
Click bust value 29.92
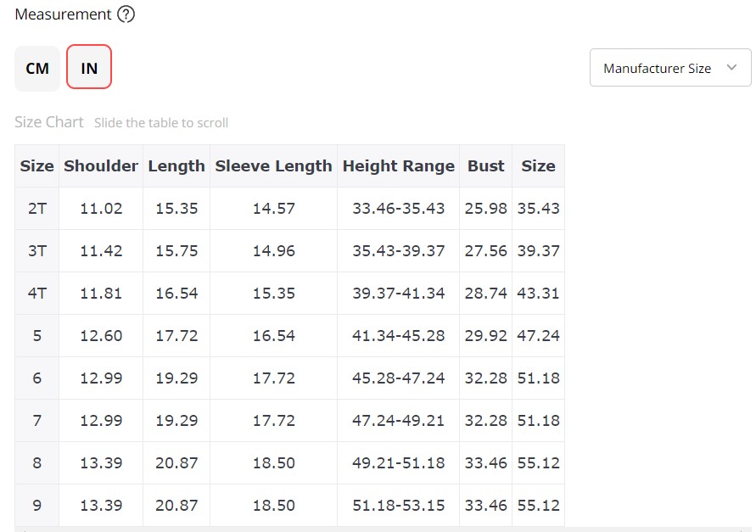click(485, 336)
